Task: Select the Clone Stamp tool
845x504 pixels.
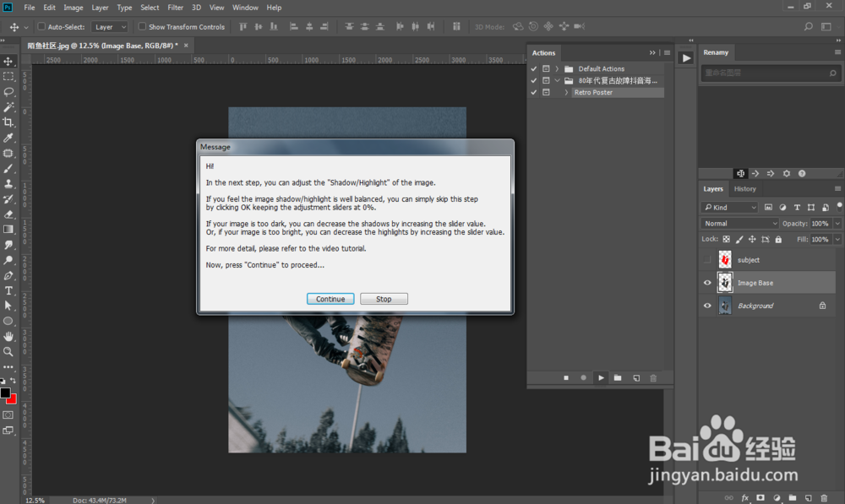Action: click(x=8, y=183)
